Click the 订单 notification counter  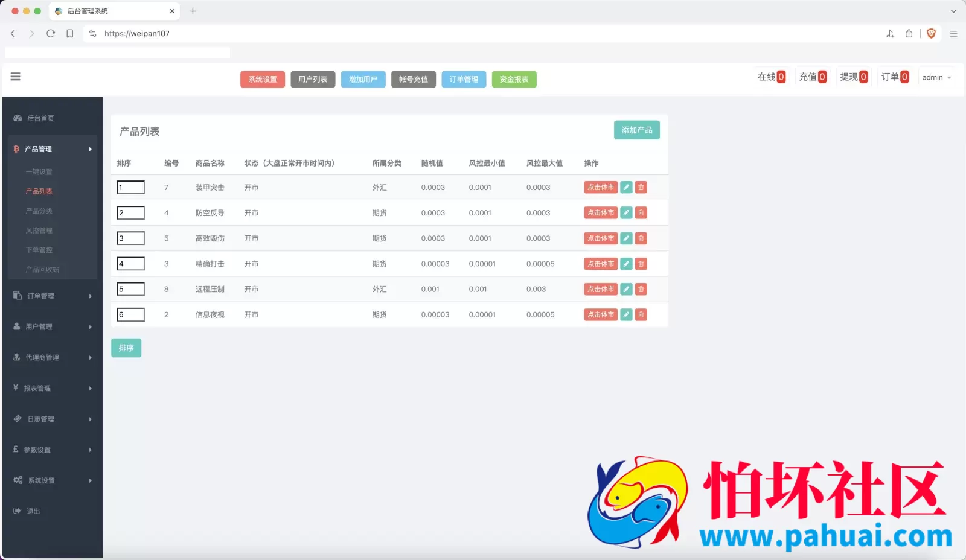pos(895,77)
